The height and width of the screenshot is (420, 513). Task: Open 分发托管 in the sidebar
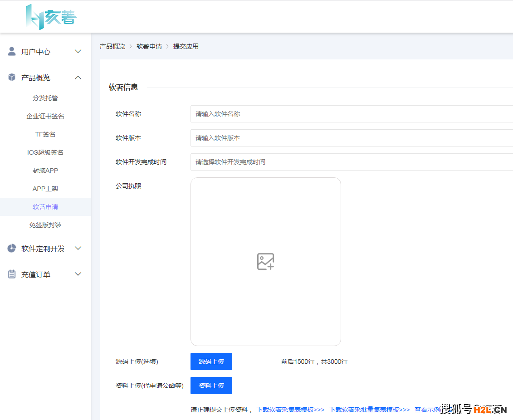[x=45, y=98]
